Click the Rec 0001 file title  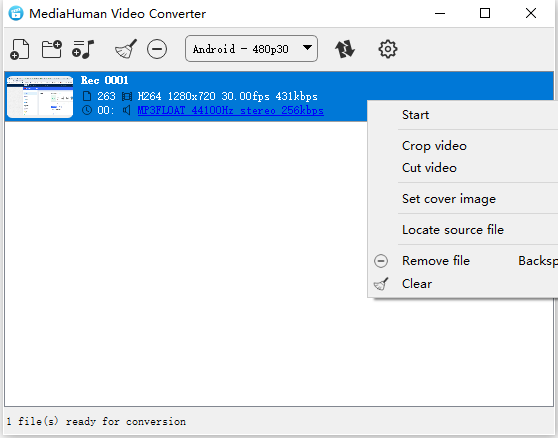coord(104,80)
